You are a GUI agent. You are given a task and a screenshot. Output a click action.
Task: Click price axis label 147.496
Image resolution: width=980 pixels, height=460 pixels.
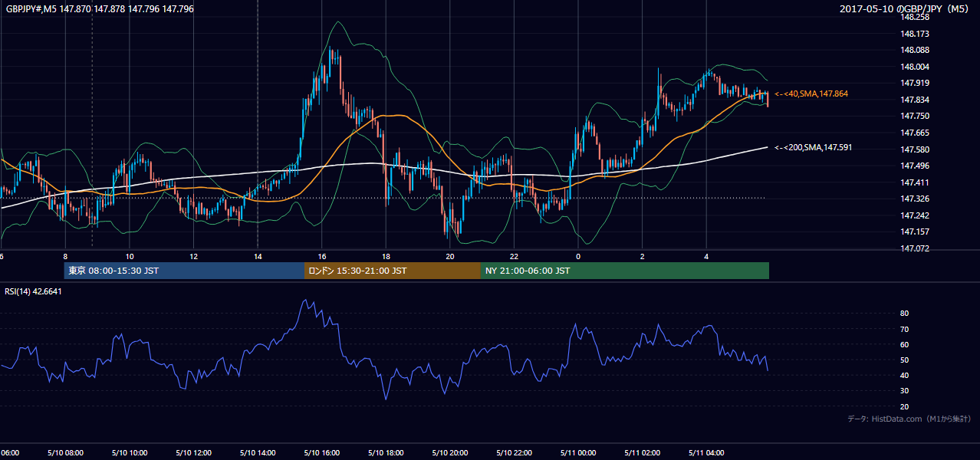916,166
